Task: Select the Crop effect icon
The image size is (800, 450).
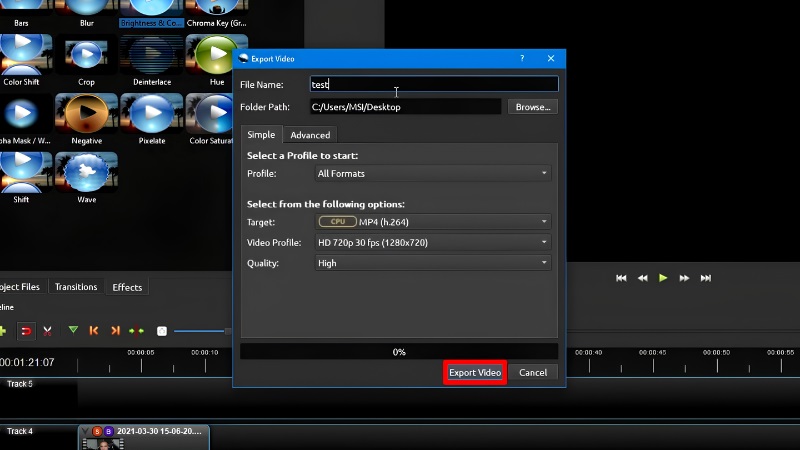Action: (86, 55)
